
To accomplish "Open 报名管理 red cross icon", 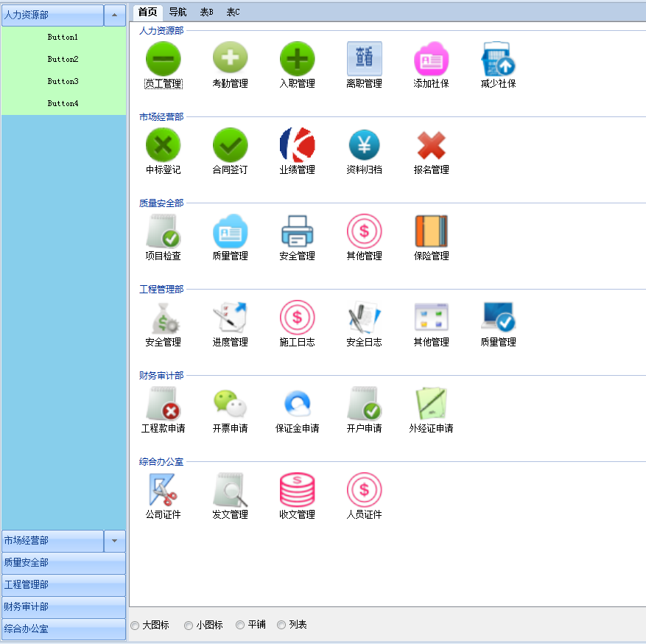I will pyautogui.click(x=432, y=144).
